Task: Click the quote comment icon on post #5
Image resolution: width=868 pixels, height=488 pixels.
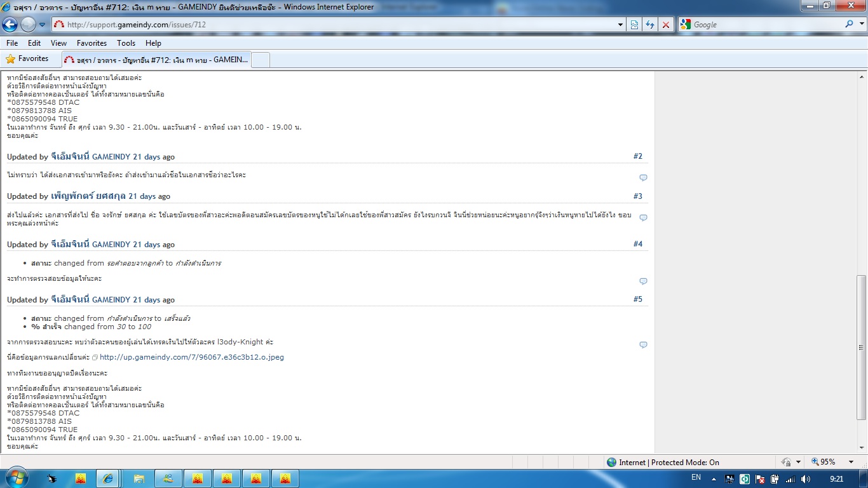Action: 643,345
